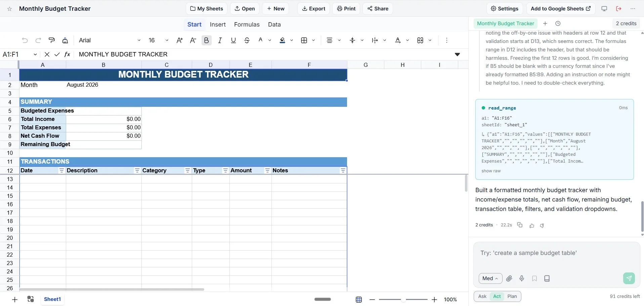Click the fill color bucket icon
The height and width of the screenshot is (306, 644).
pyautogui.click(x=283, y=40)
